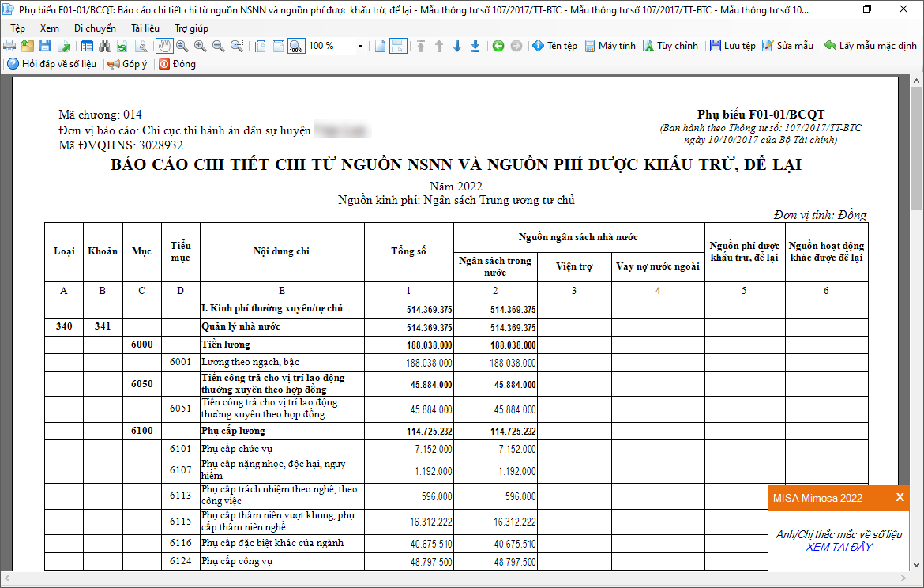Click the 'Vay nợ nước ngoài' column header
The width and height of the screenshot is (924, 588).
[x=658, y=266]
